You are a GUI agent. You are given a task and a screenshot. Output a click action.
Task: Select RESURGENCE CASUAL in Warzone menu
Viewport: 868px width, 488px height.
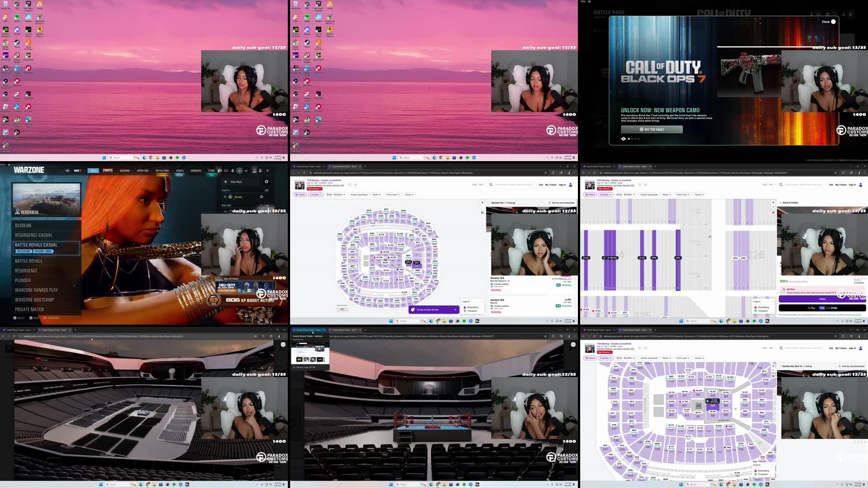(x=46, y=235)
